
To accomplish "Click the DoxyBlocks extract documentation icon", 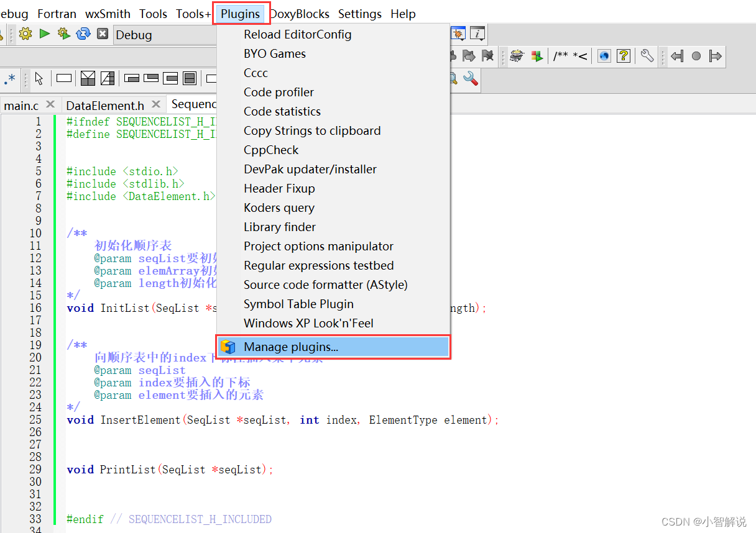I will click(517, 56).
